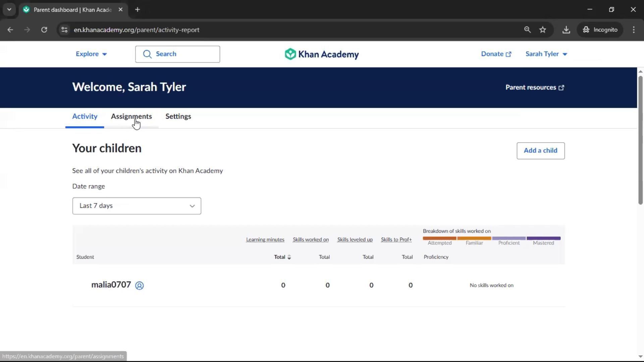Switch to the Assignments tab
The image size is (644, 362).
pyautogui.click(x=131, y=116)
